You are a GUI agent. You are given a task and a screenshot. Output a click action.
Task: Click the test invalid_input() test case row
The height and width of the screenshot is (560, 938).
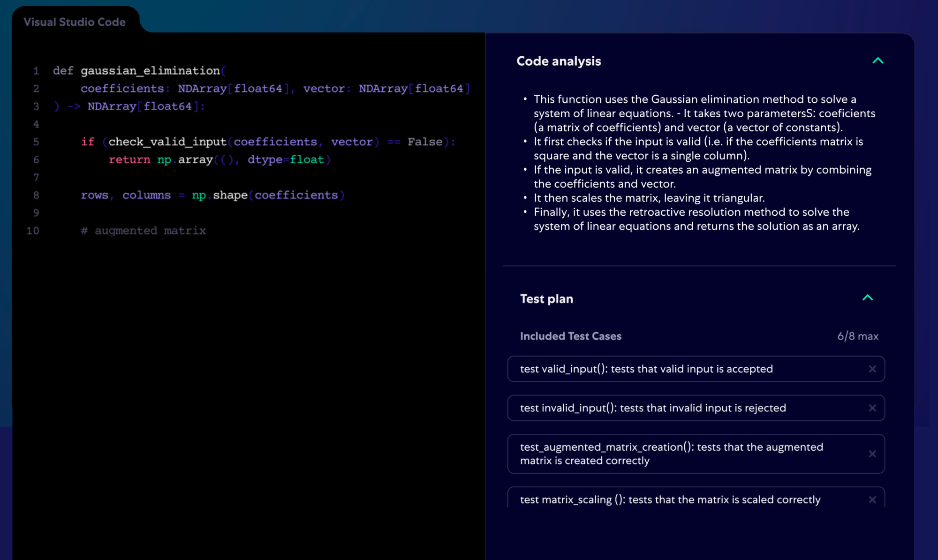click(652, 408)
